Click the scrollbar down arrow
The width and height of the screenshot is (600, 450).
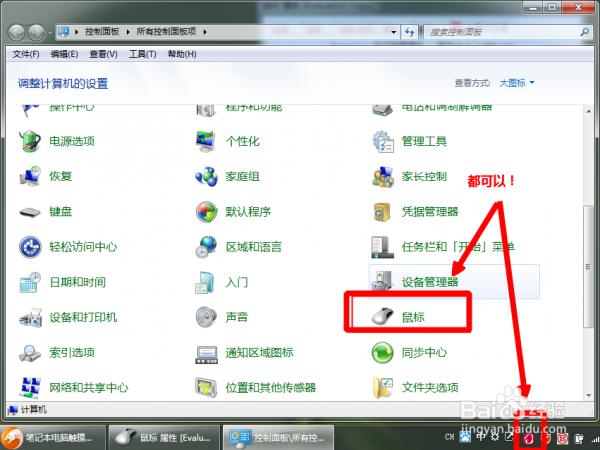589,395
